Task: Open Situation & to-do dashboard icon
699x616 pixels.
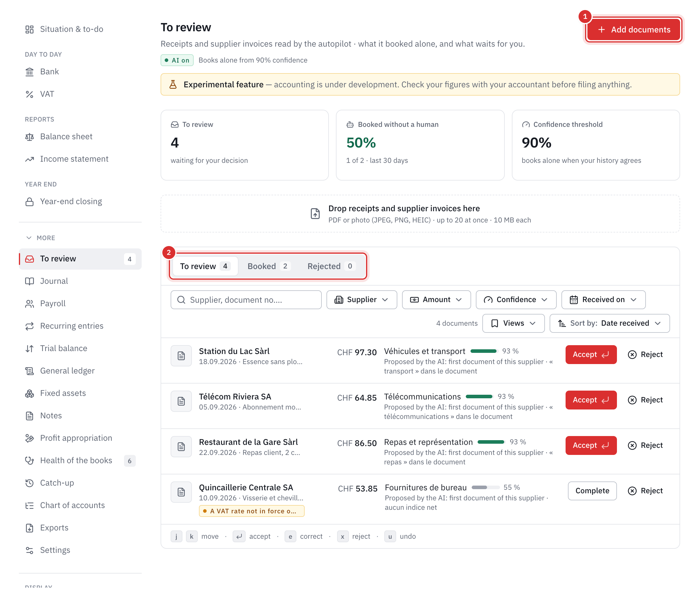Action: point(30,30)
